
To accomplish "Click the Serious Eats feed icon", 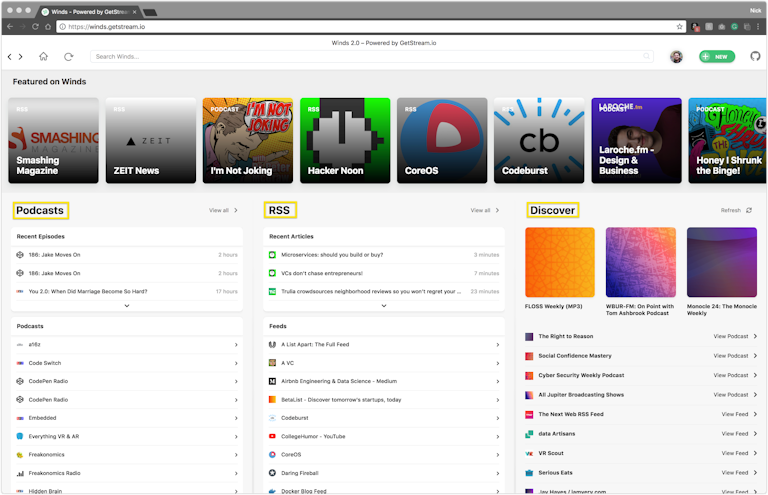I will pyautogui.click(x=529, y=473).
